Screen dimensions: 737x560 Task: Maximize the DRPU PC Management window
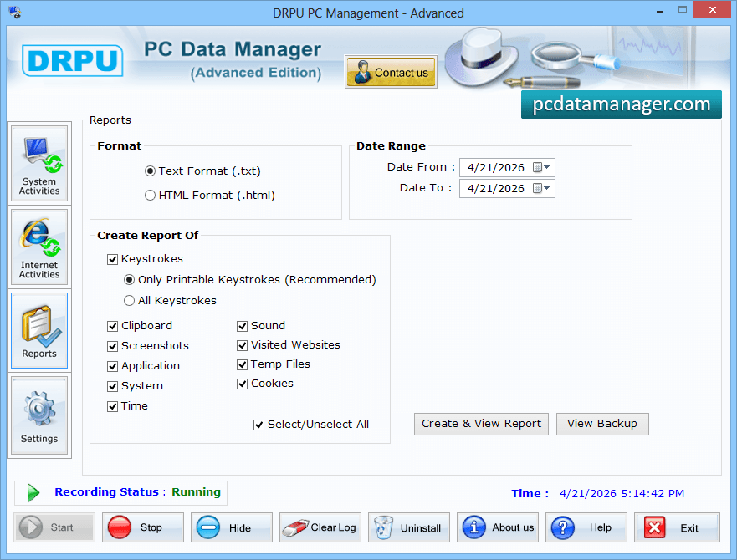[x=682, y=10]
